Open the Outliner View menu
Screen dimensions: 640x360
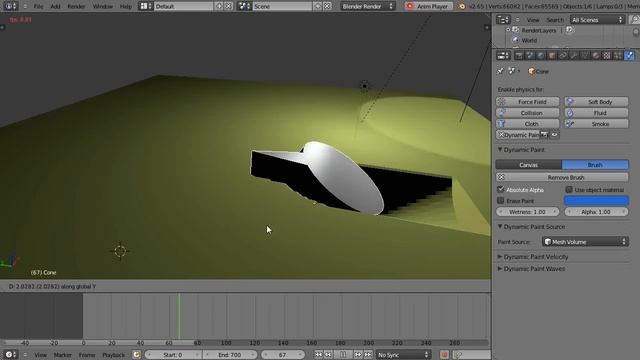pyautogui.click(x=533, y=20)
